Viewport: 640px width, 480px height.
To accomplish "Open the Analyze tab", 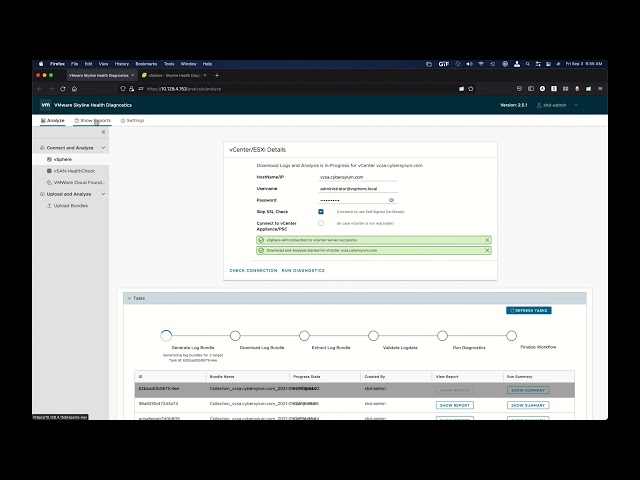I will point(53,121).
